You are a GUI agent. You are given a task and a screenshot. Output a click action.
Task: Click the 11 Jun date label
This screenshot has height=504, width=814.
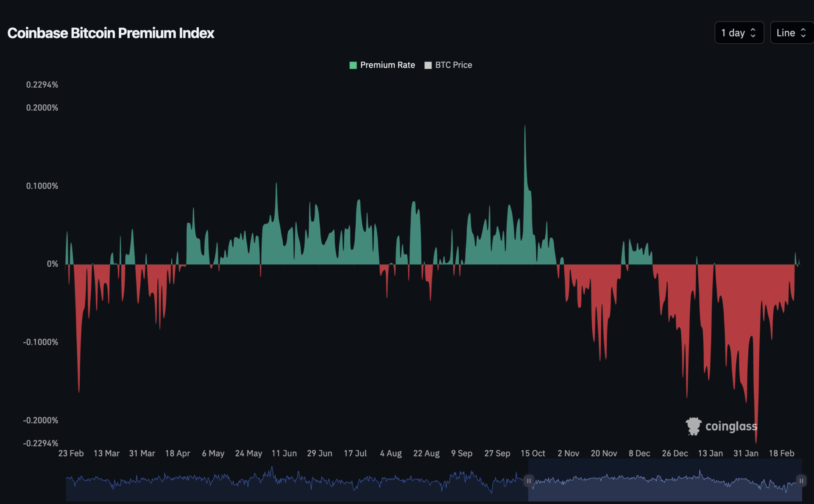(x=284, y=454)
